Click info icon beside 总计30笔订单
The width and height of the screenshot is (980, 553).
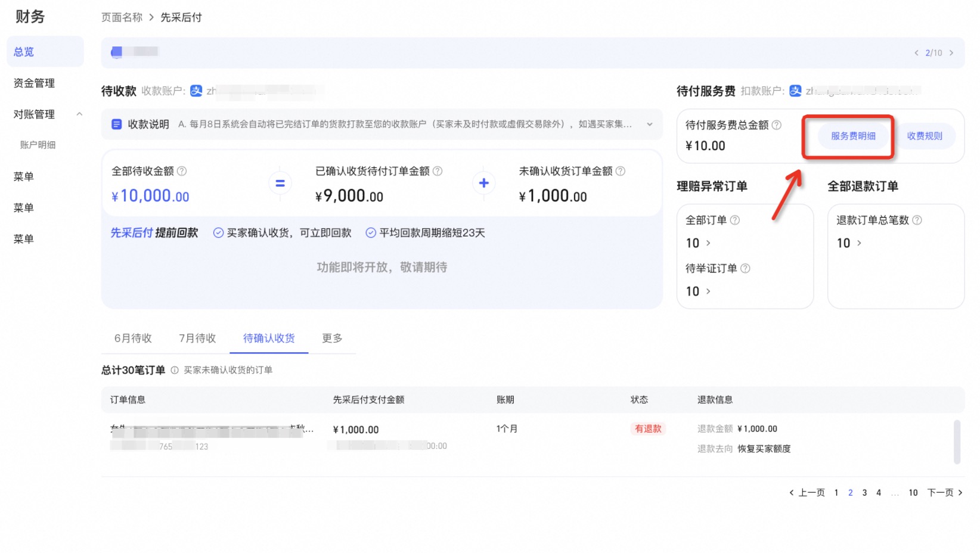[175, 370]
